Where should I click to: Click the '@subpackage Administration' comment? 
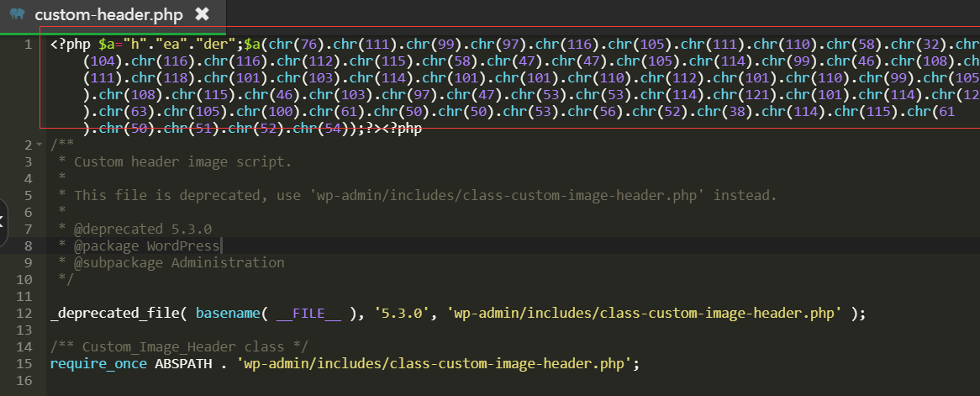pos(179,263)
